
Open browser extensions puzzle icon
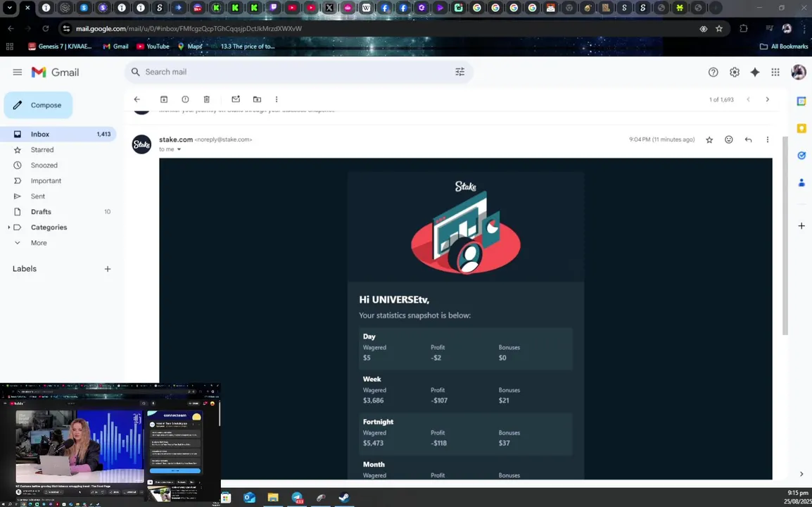point(744,29)
